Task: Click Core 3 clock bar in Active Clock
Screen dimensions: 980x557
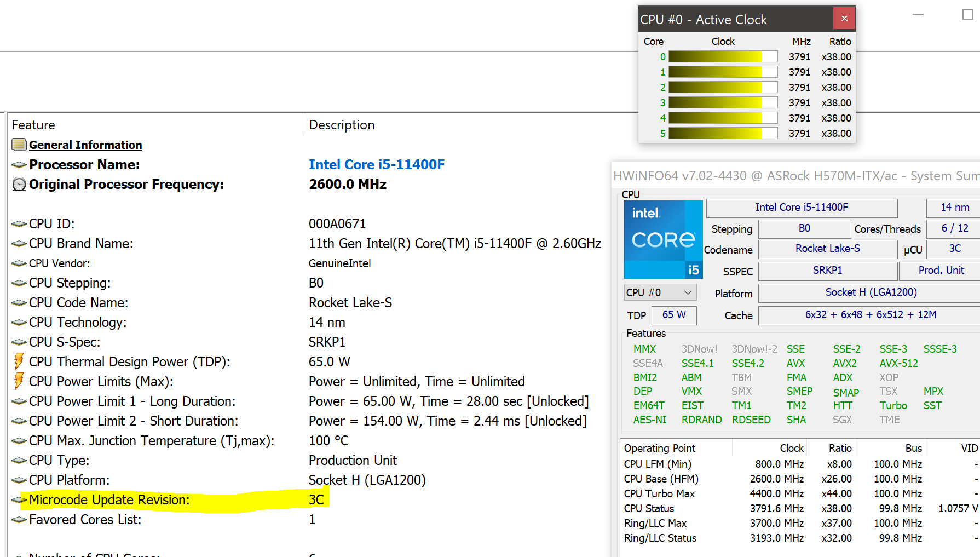Action: [723, 102]
